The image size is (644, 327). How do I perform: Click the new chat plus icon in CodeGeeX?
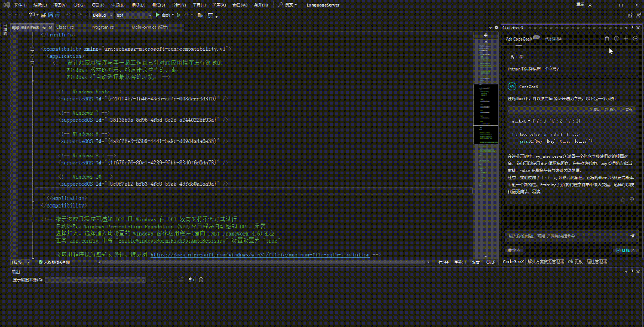pyautogui.click(x=625, y=39)
